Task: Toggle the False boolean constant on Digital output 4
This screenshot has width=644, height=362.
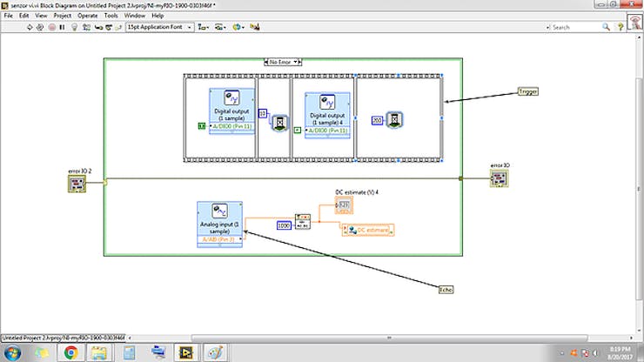Action: (x=298, y=130)
